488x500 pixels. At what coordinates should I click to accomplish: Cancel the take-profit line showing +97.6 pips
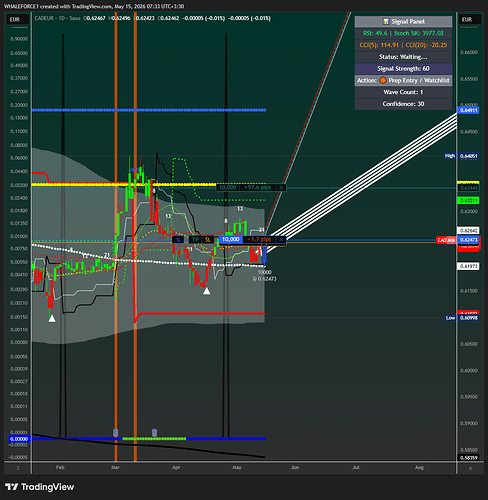tap(281, 188)
